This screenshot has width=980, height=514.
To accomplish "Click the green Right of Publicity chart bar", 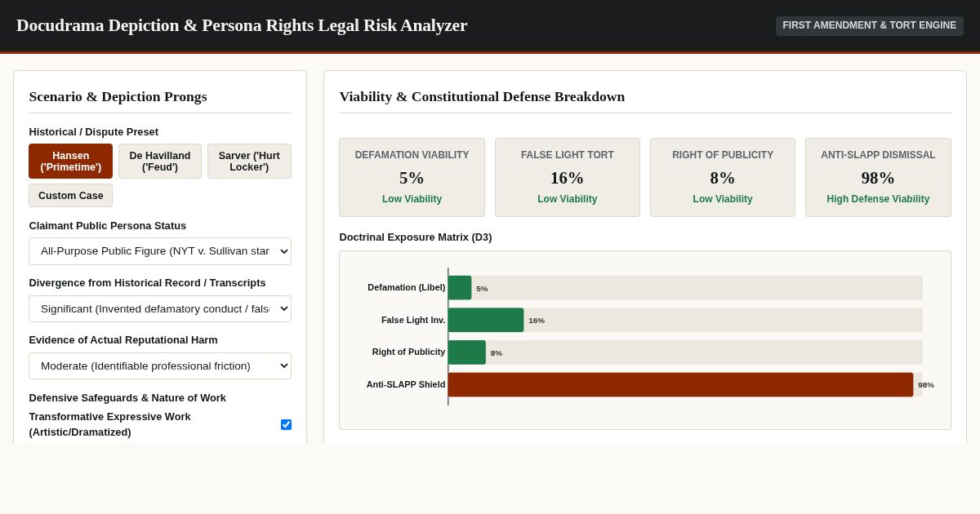I will click(x=467, y=352).
